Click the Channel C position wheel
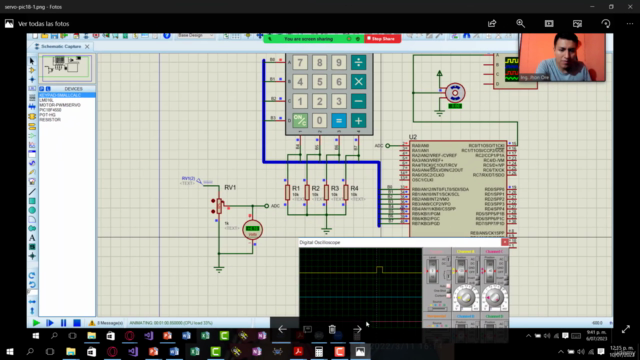 point(490,271)
